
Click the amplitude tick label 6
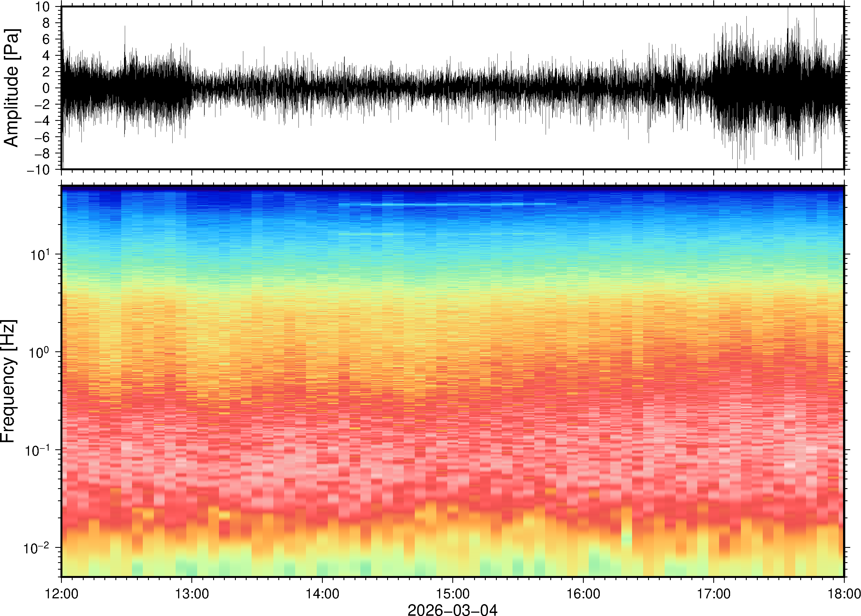(x=46, y=39)
